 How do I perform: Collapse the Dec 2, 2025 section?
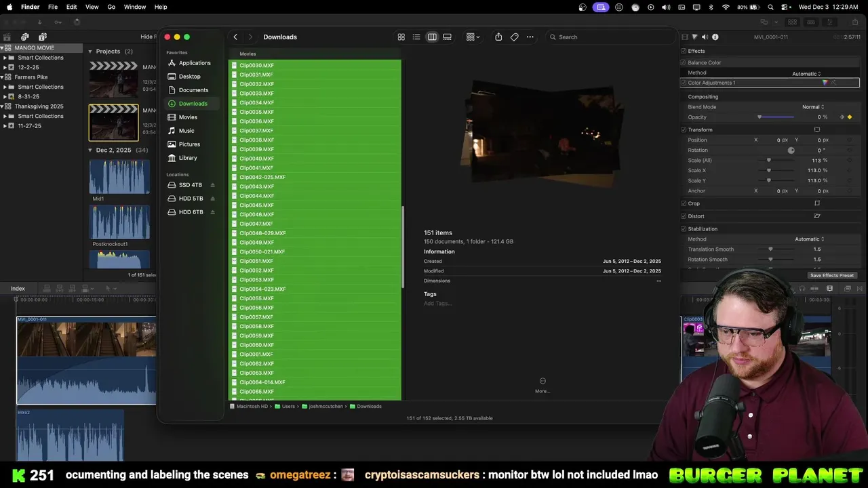pos(90,150)
